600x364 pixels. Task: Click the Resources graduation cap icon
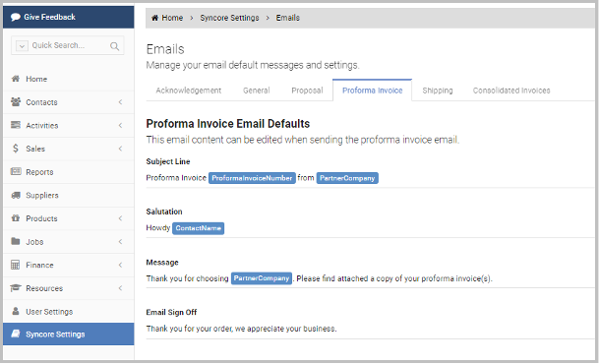point(16,288)
